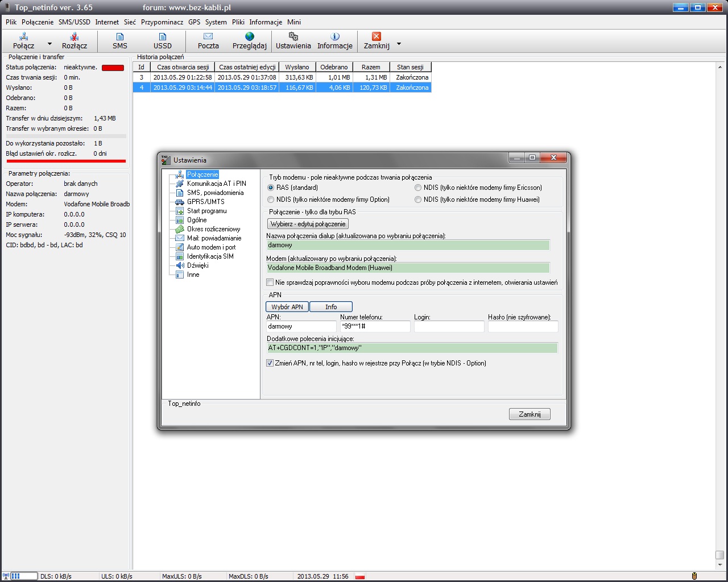Click the Rozłącz disconnect toolbar icon

(x=74, y=37)
